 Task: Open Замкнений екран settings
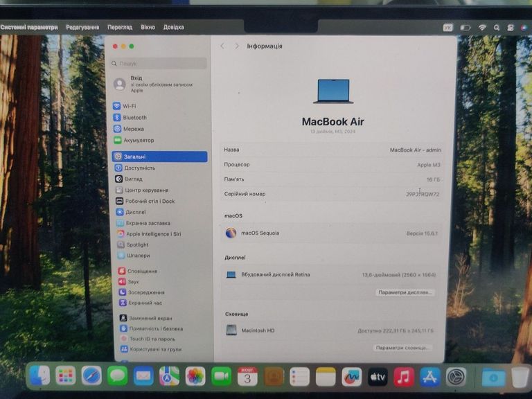(146, 318)
